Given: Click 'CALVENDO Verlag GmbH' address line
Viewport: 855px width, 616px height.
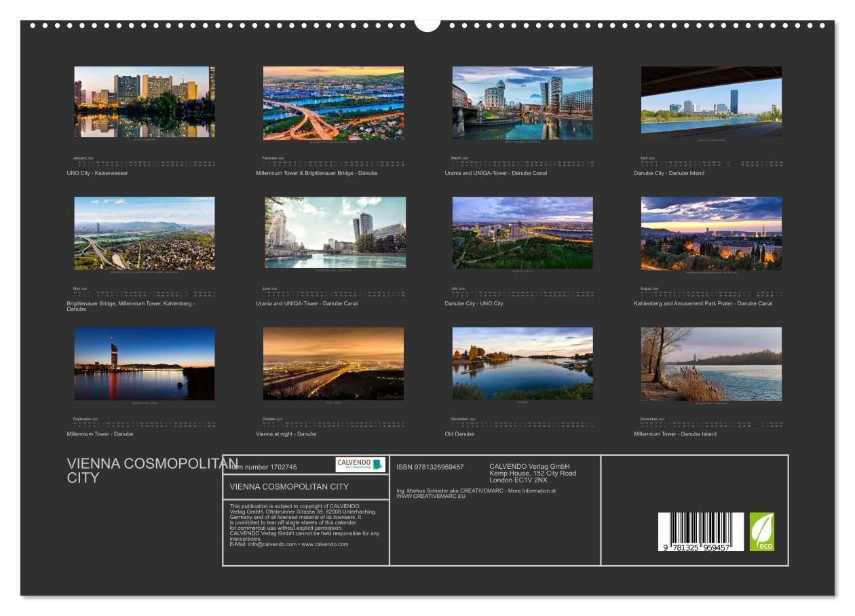Looking at the screenshot, I should (529, 467).
